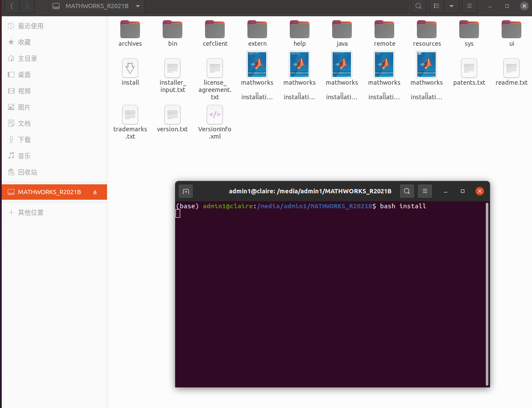Open view options dropdown arrow
Screen dimensions: 532x408
(452, 6)
